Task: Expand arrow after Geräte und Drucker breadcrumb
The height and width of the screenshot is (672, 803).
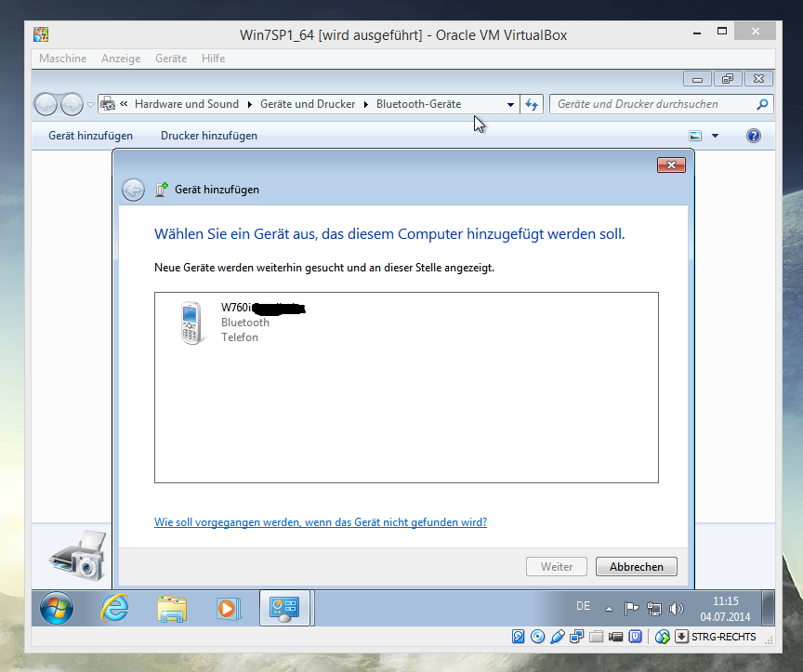Action: point(365,104)
